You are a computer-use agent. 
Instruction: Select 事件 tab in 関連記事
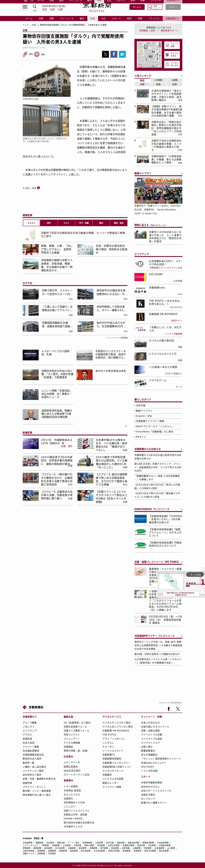(49, 223)
